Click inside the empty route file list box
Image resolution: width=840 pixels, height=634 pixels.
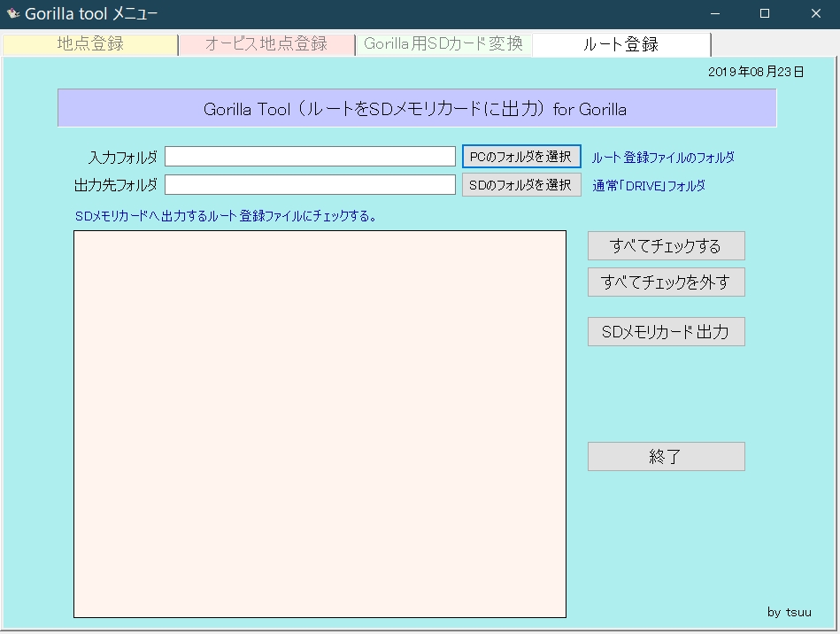tap(320, 424)
